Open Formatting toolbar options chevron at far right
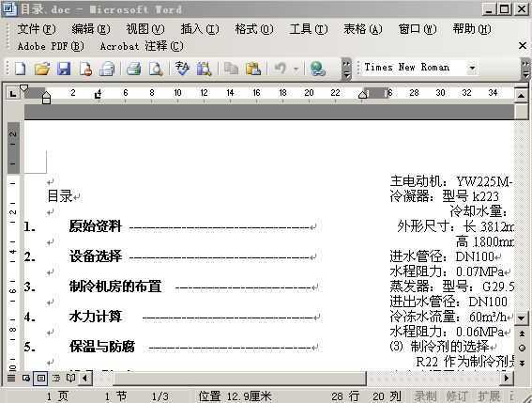Screen dimensions: 532x403 525,70
